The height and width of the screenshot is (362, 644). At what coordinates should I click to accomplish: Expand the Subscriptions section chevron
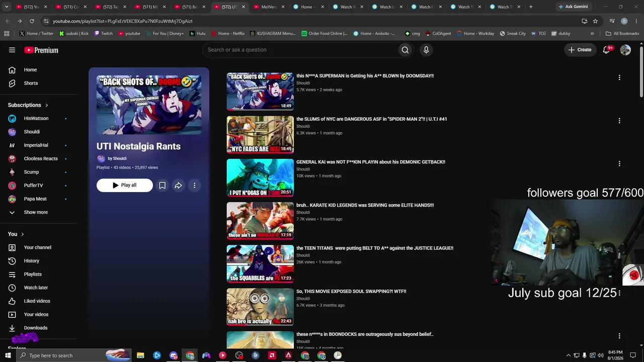46,105
